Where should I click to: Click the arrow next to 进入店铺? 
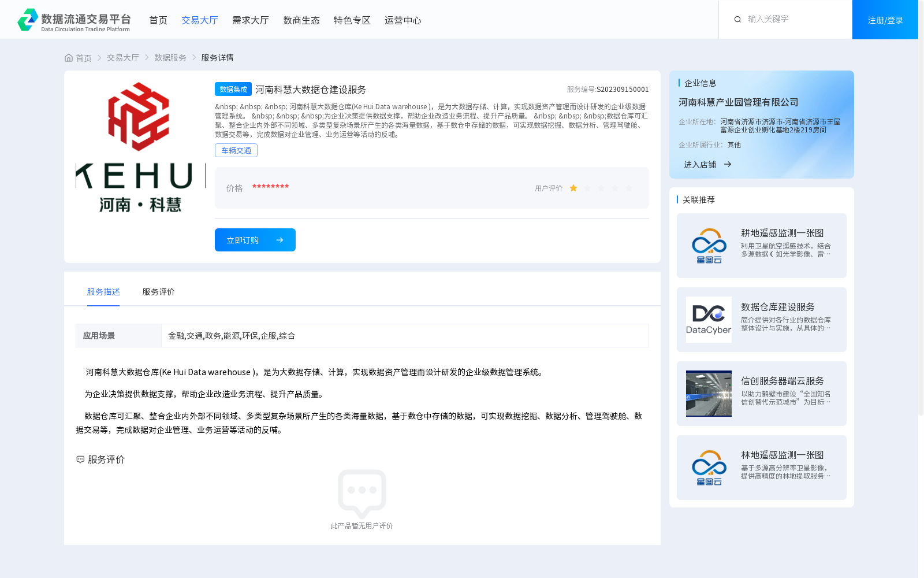click(x=728, y=165)
